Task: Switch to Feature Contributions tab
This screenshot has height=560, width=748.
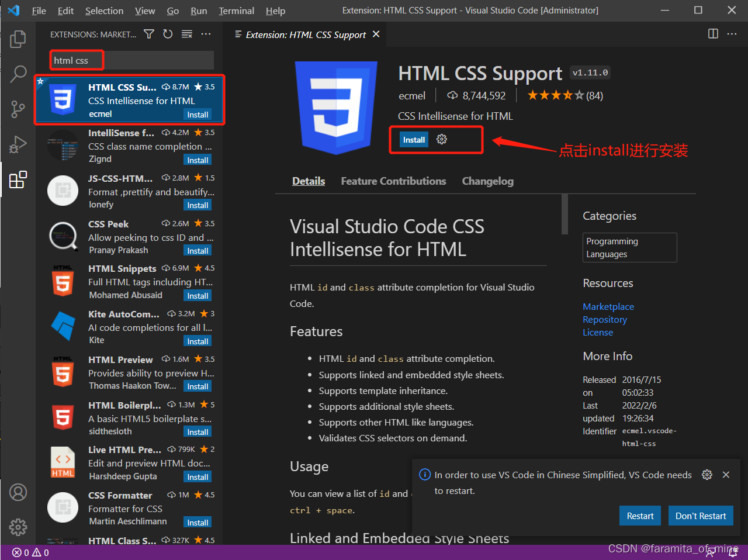Action: 393,181
